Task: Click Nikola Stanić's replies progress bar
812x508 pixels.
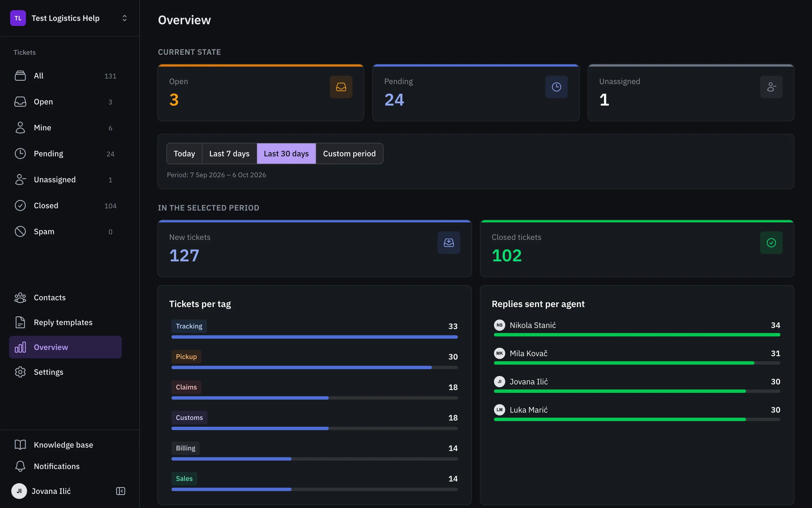Action: tap(637, 335)
